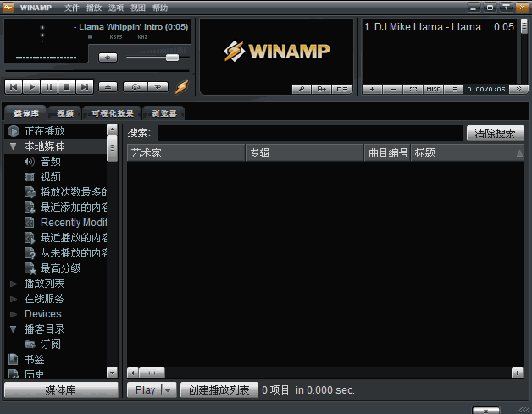
Task: Open the 播放 menu
Action: (x=94, y=8)
